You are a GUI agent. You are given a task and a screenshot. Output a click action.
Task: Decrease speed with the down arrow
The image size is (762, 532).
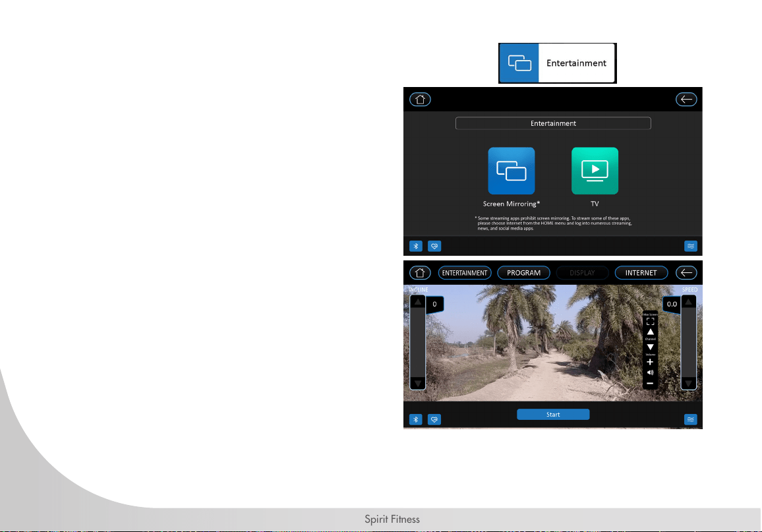tap(689, 383)
